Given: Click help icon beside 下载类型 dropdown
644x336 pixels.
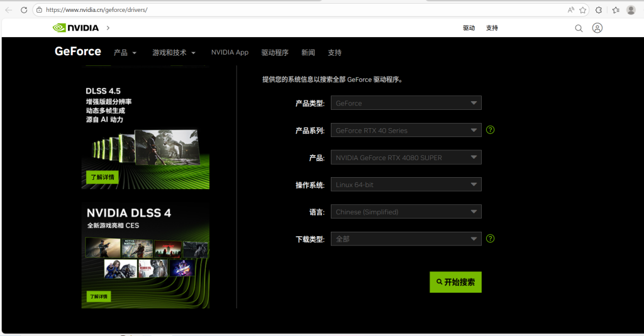Looking at the screenshot, I should 491,239.
